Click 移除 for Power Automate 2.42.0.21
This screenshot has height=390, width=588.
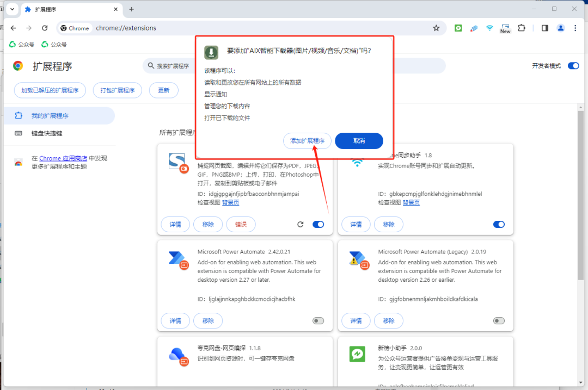[208, 321]
